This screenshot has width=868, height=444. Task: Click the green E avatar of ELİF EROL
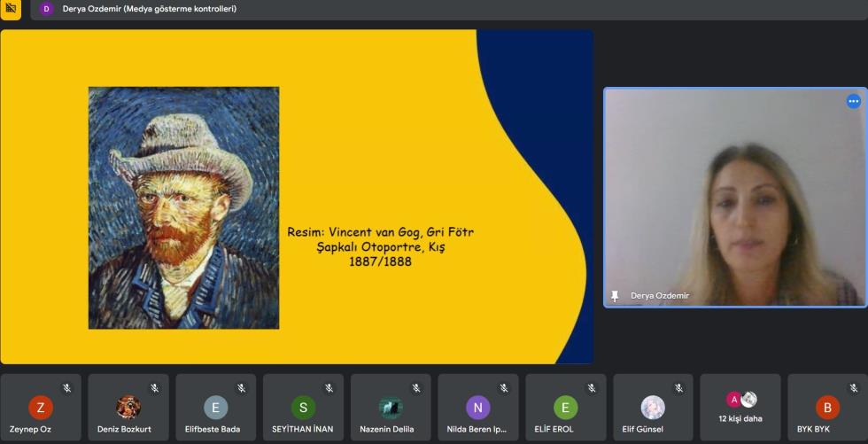[566, 408]
